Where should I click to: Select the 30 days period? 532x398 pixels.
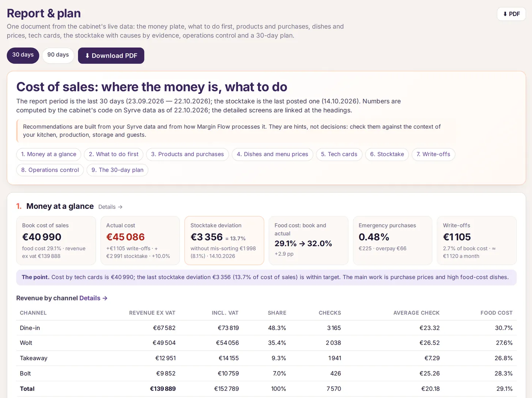pyautogui.click(x=23, y=55)
